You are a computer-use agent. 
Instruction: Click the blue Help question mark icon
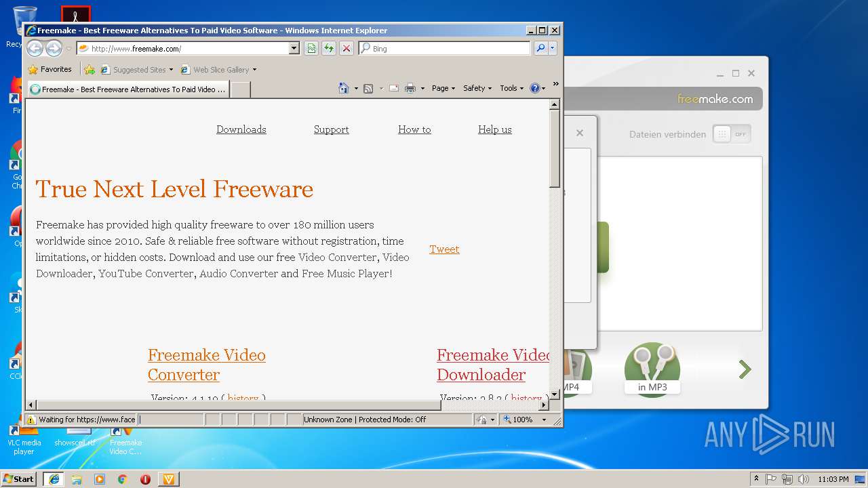tap(534, 88)
